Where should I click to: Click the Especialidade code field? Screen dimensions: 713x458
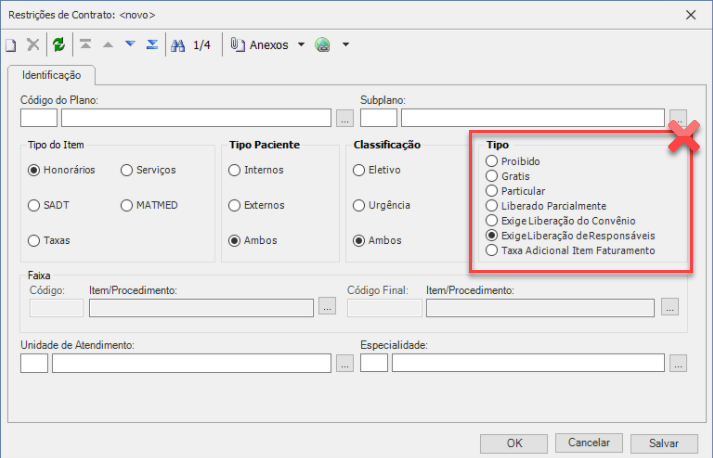[x=374, y=363]
